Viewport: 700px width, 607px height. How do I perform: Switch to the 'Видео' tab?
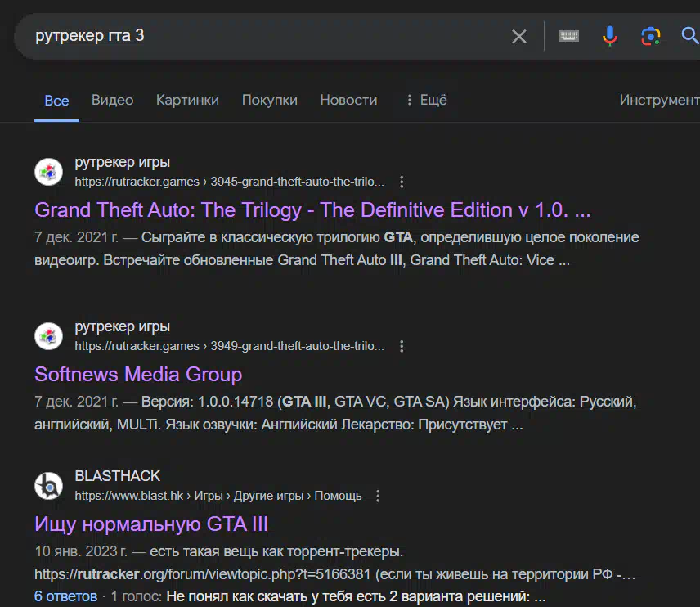click(113, 100)
